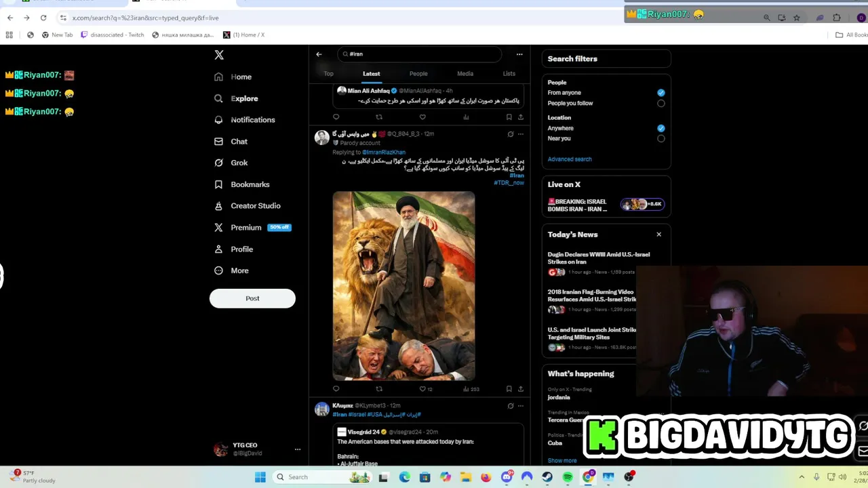Image resolution: width=868 pixels, height=488 pixels.
Task: Share the lion image post
Action: click(x=521, y=389)
